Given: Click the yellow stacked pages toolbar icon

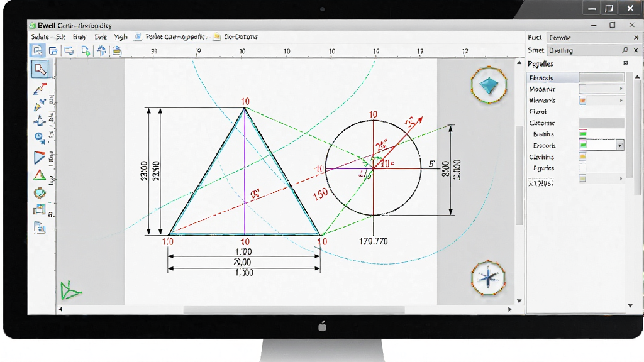Looking at the screenshot, I should pyautogui.click(x=118, y=50).
